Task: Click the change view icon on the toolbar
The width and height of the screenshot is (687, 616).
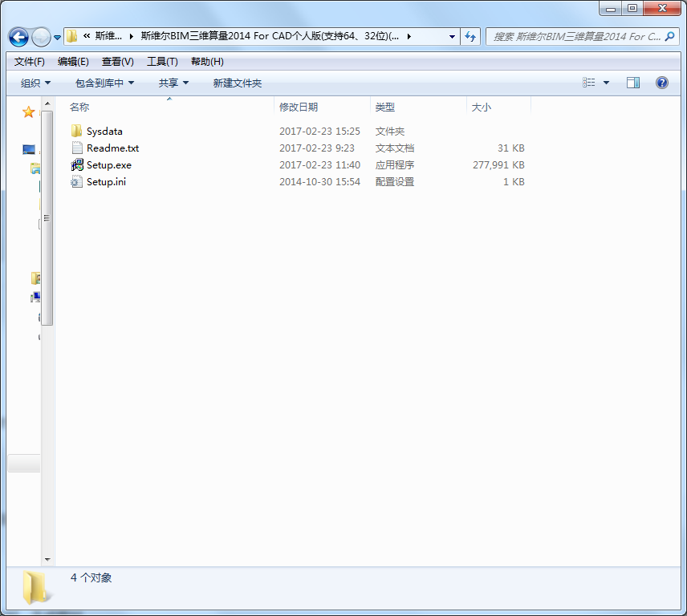Action: 588,82
